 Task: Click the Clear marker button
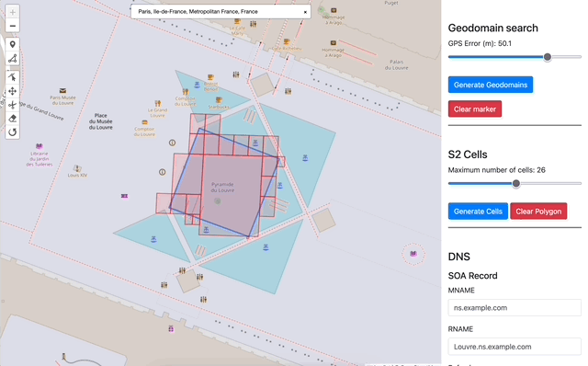(x=475, y=109)
